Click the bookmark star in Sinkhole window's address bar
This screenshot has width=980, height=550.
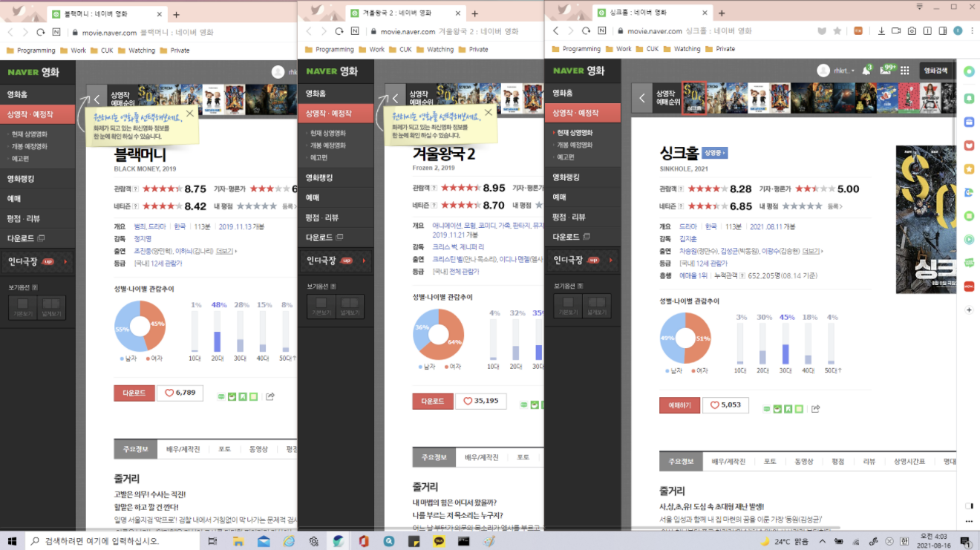(837, 31)
